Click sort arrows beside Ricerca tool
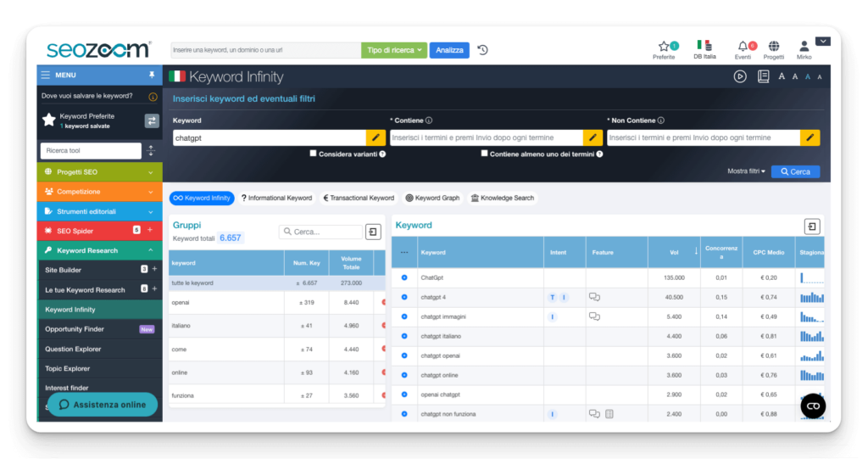The height and width of the screenshot is (459, 868). click(151, 150)
